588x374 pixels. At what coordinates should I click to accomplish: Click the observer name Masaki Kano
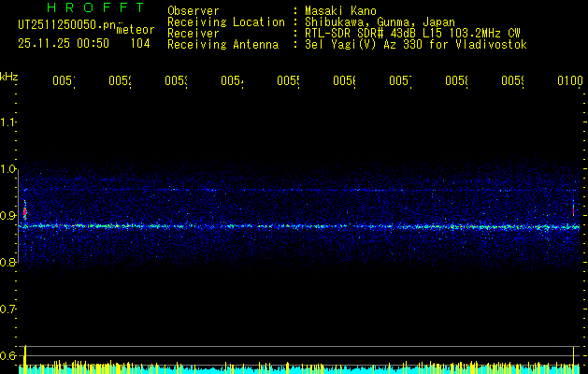pos(340,10)
